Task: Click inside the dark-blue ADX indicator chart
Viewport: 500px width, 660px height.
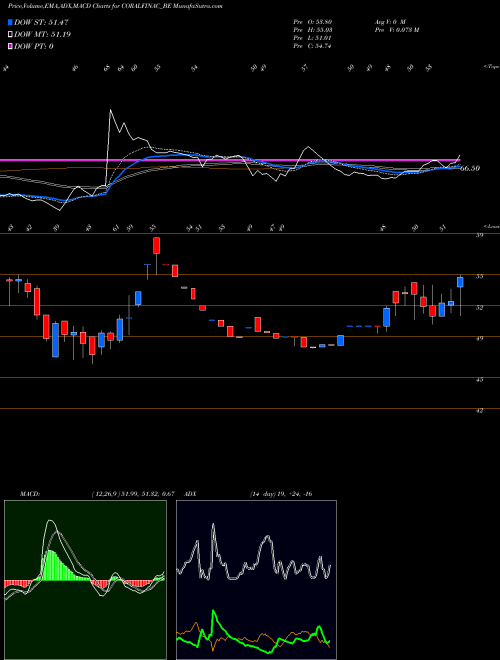Action: (256, 580)
